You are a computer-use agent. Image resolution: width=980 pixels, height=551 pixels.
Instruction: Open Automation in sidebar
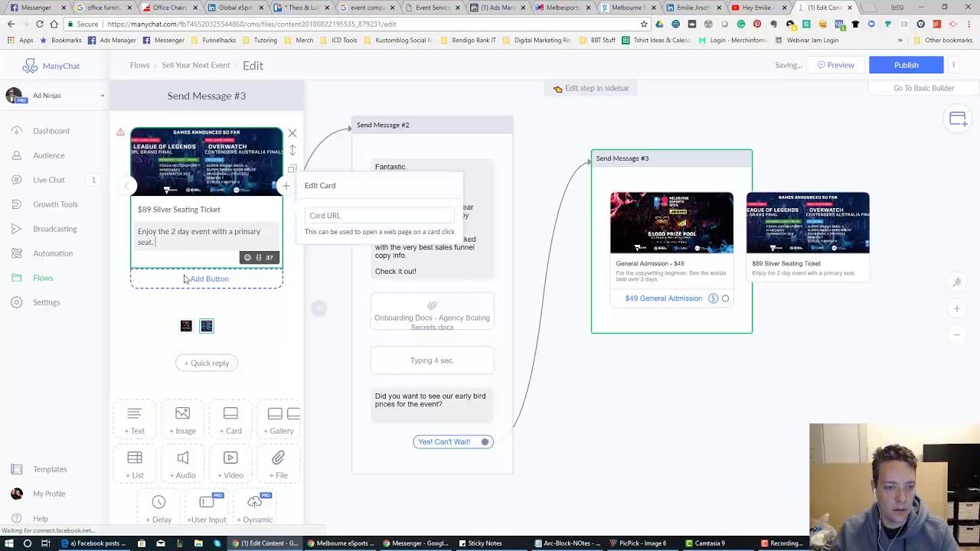53,253
